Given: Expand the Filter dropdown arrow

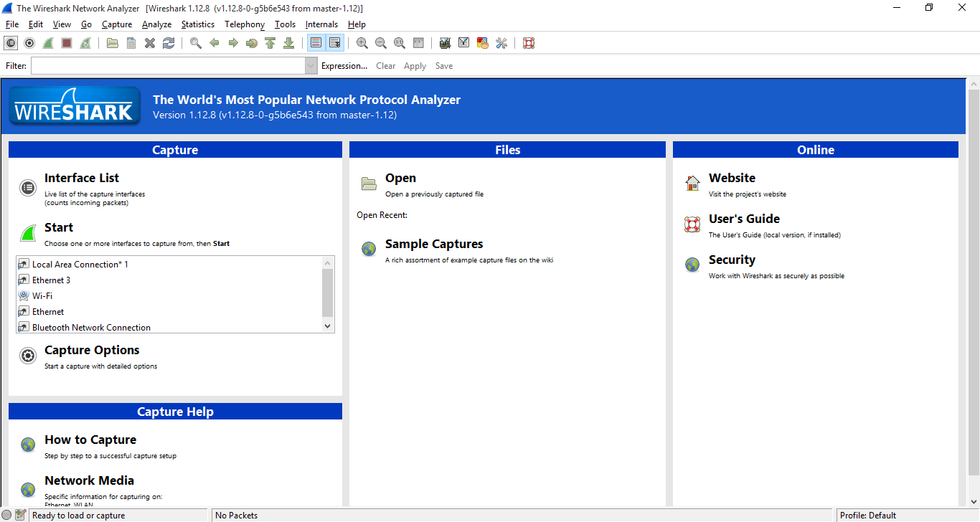Looking at the screenshot, I should [x=311, y=66].
